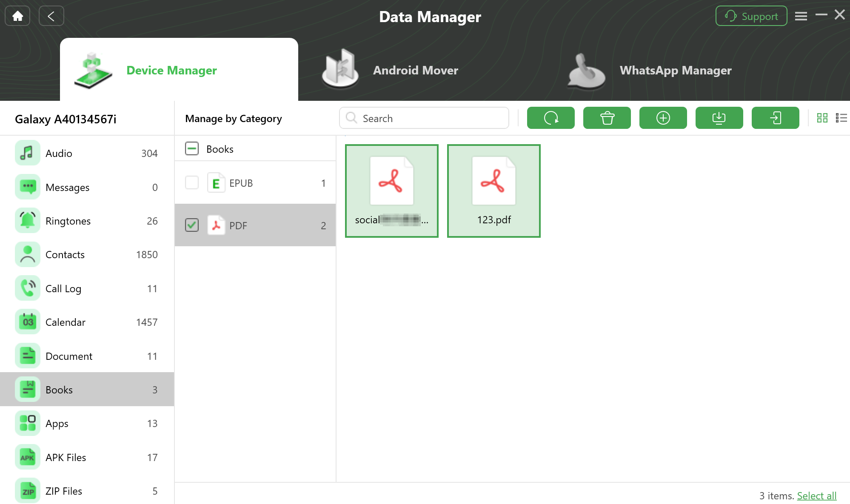Click the Galaxy A40134567i device name
This screenshot has height=504, width=850.
click(66, 119)
